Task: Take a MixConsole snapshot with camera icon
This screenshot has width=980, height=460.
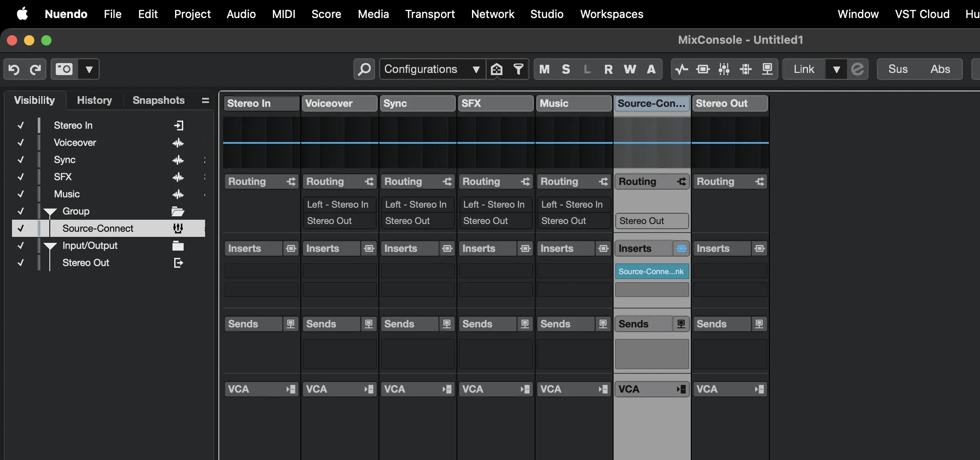Action: (x=64, y=69)
